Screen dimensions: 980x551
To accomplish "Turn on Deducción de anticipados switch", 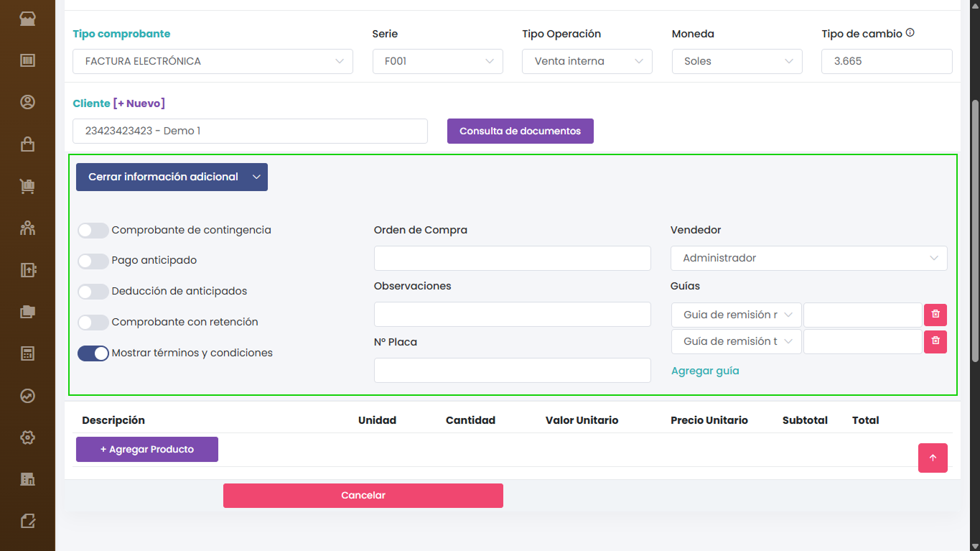I will (x=93, y=292).
